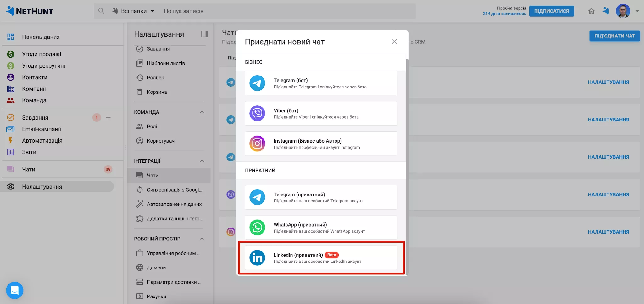Click НАЛАШТУВАННЯ link in fourth chat row
This screenshot has height=304, width=644.
[x=608, y=194]
